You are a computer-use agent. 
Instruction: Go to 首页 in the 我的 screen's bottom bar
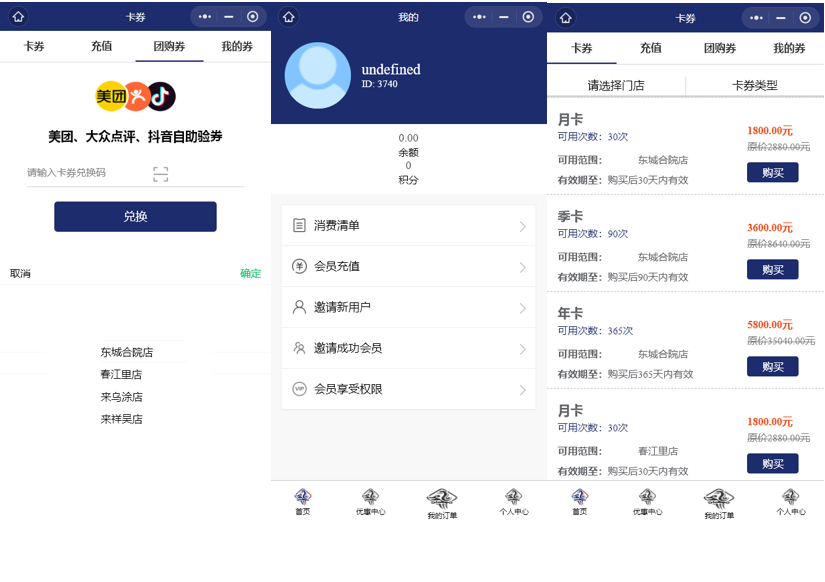pos(303,501)
